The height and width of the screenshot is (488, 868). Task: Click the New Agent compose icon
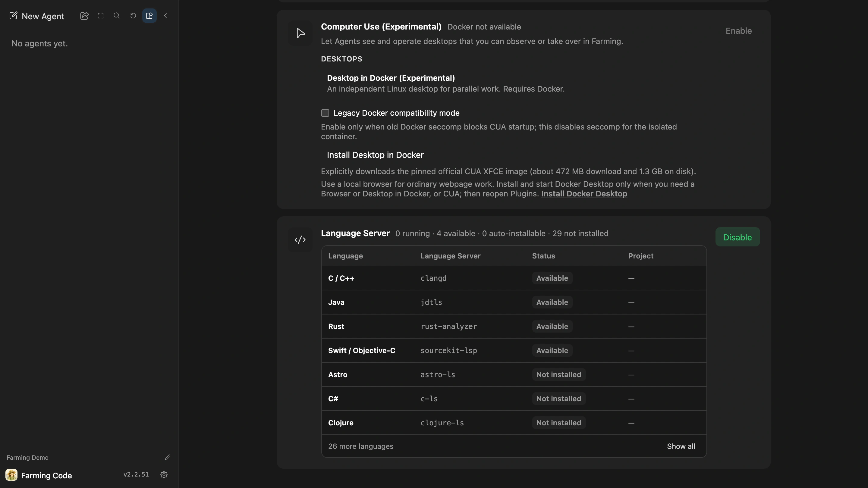pyautogui.click(x=13, y=16)
